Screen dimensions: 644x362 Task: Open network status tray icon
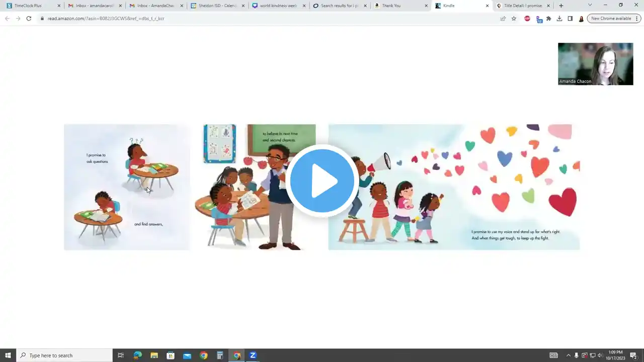coord(592,355)
